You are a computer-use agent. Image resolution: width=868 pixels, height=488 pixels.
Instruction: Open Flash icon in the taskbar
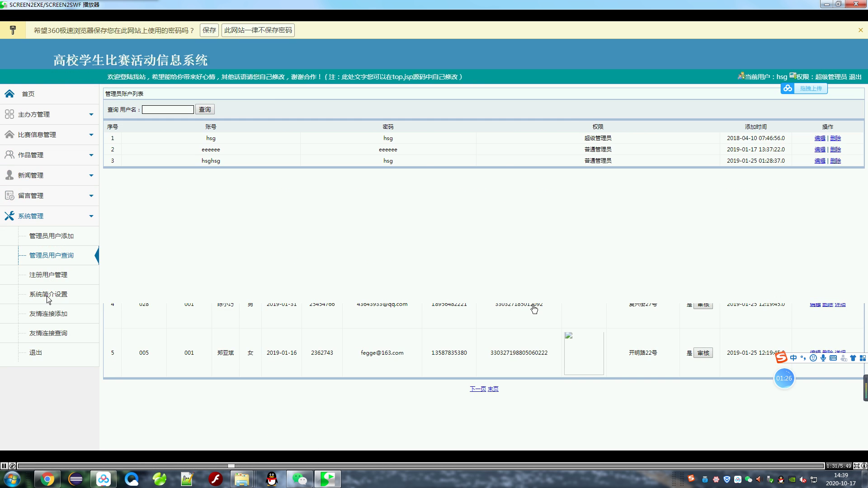click(215, 479)
